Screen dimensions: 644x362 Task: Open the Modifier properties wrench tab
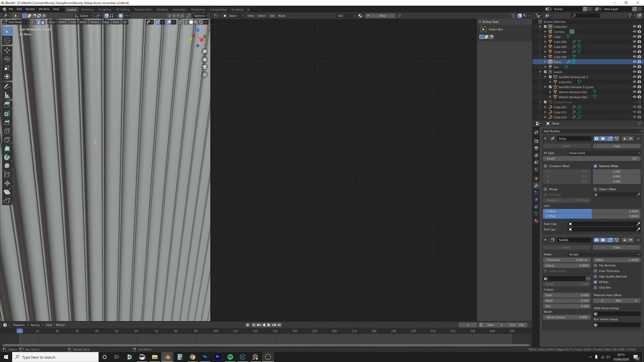point(536,186)
